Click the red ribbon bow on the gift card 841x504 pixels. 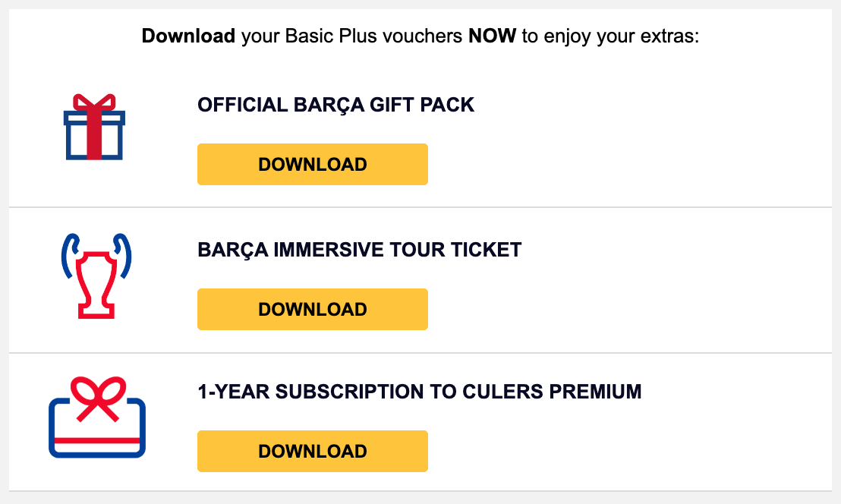(97, 398)
